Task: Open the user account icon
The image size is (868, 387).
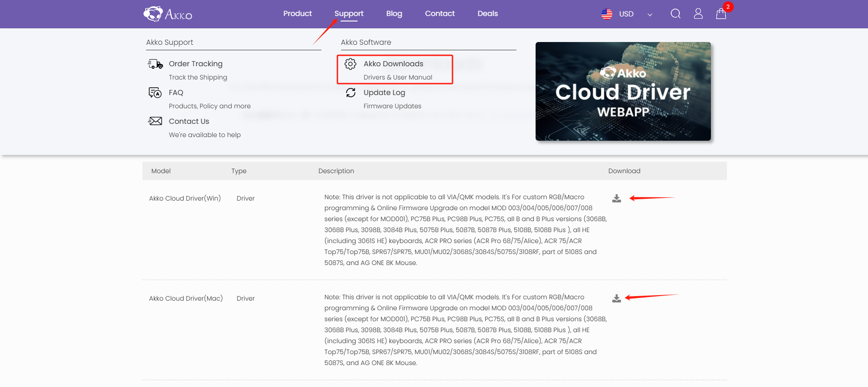Action: pos(698,14)
